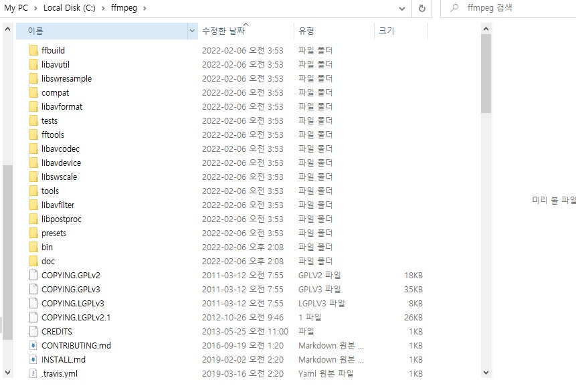The width and height of the screenshot is (576, 392).
Task: Click the fftools folder icon
Action: (x=33, y=134)
